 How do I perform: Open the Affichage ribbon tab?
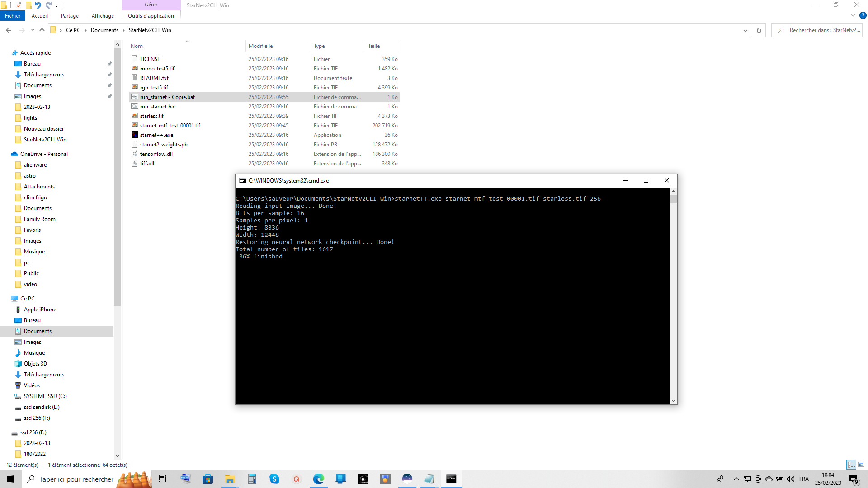(103, 16)
